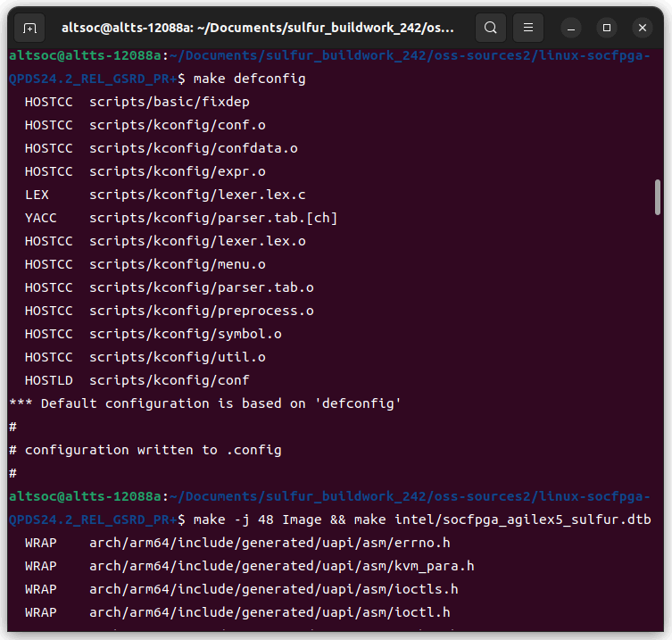Open the terminal search tool

coord(491,28)
